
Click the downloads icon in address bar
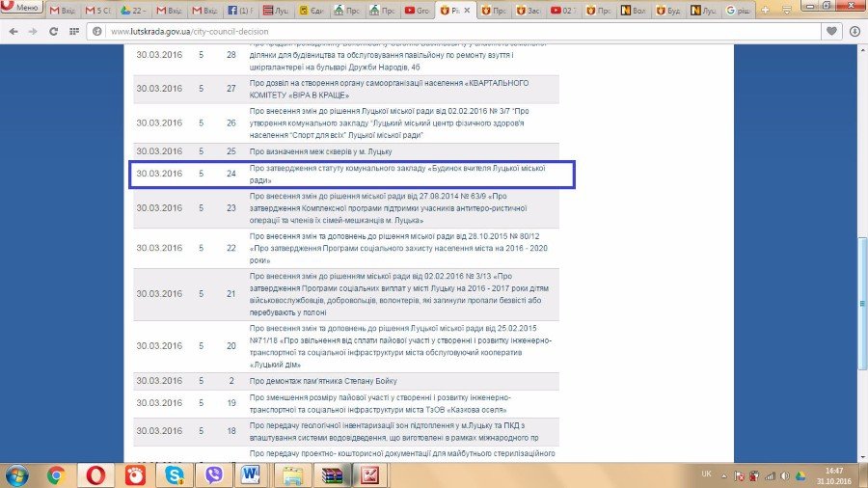854,31
